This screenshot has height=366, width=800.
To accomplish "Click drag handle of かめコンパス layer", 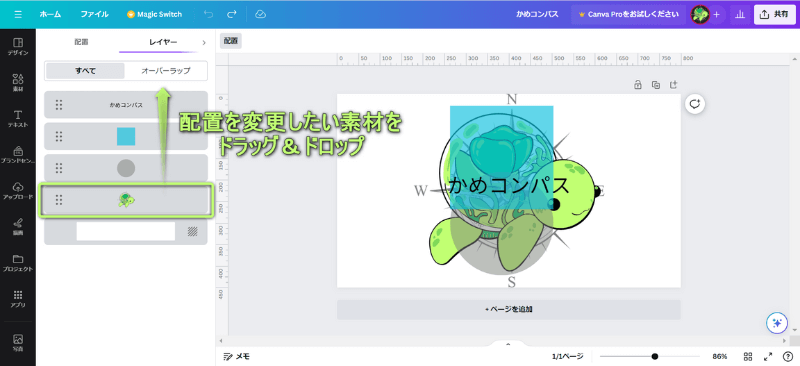I will pos(59,105).
